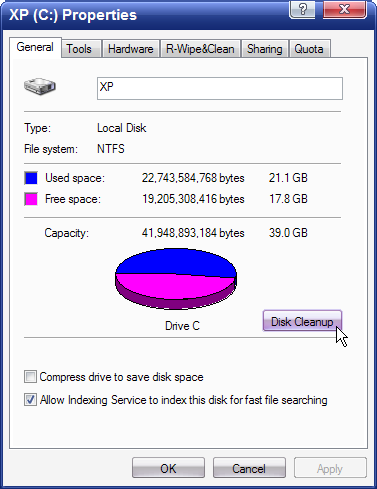377x489 pixels.
Task: Click the question mark help button
Action: click(x=302, y=9)
